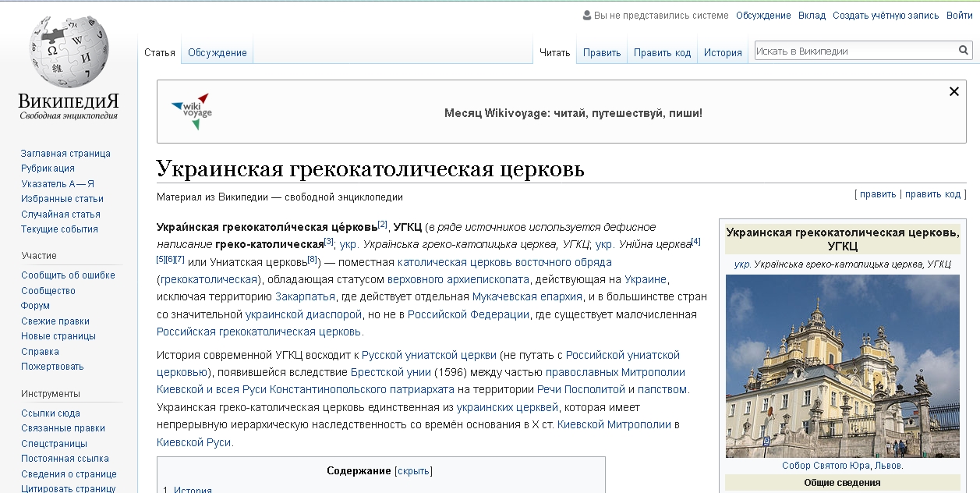The width and height of the screenshot is (980, 493).
Task: Go to 'Заглавная страница'
Action: click(x=65, y=154)
